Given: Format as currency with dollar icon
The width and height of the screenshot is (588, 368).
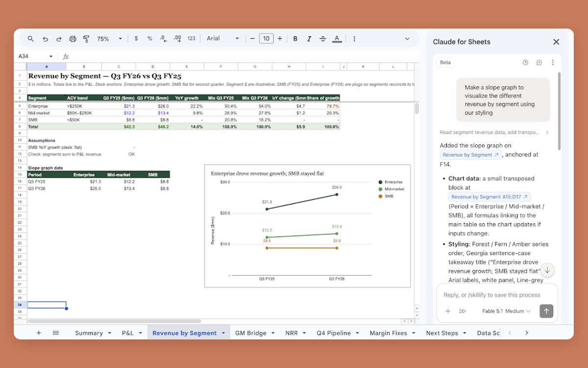Looking at the screenshot, I should pyautogui.click(x=136, y=39).
